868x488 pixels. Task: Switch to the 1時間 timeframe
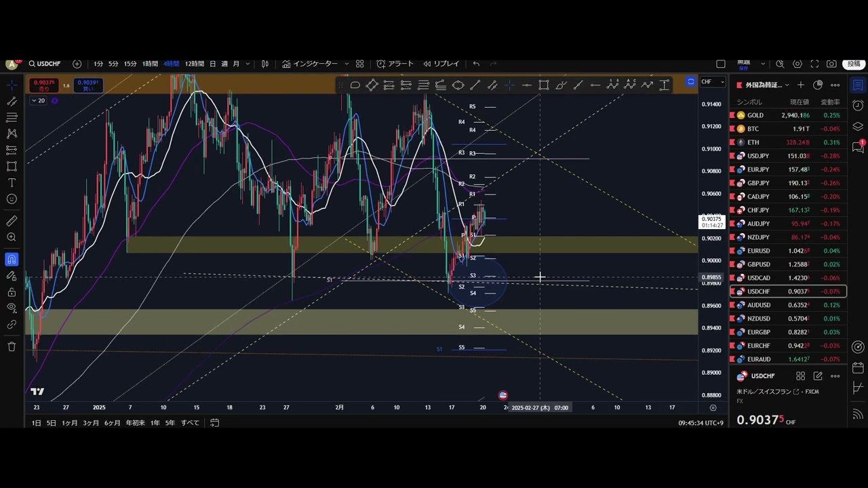coord(150,64)
